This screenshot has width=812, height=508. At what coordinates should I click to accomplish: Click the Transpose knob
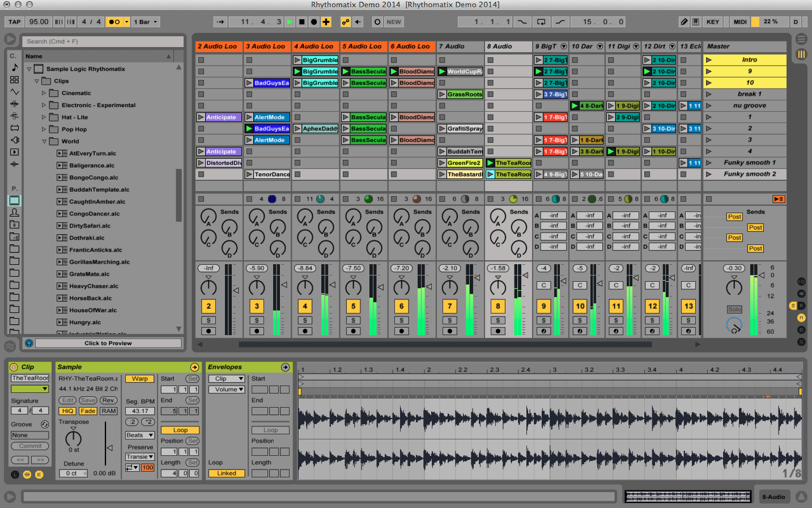pyautogui.click(x=74, y=438)
